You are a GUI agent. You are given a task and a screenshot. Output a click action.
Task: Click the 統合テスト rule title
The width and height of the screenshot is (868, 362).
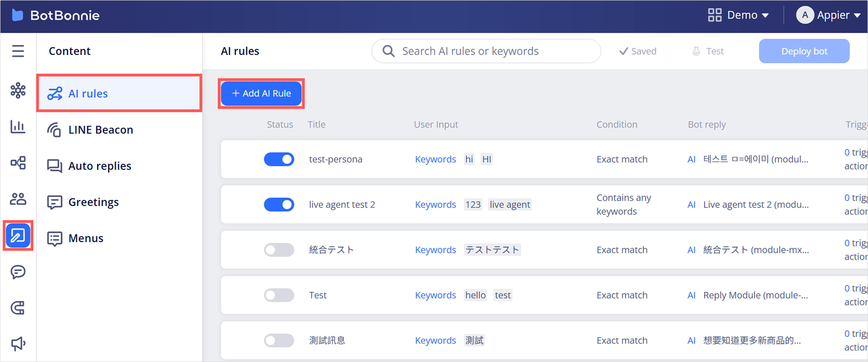pyautogui.click(x=331, y=250)
